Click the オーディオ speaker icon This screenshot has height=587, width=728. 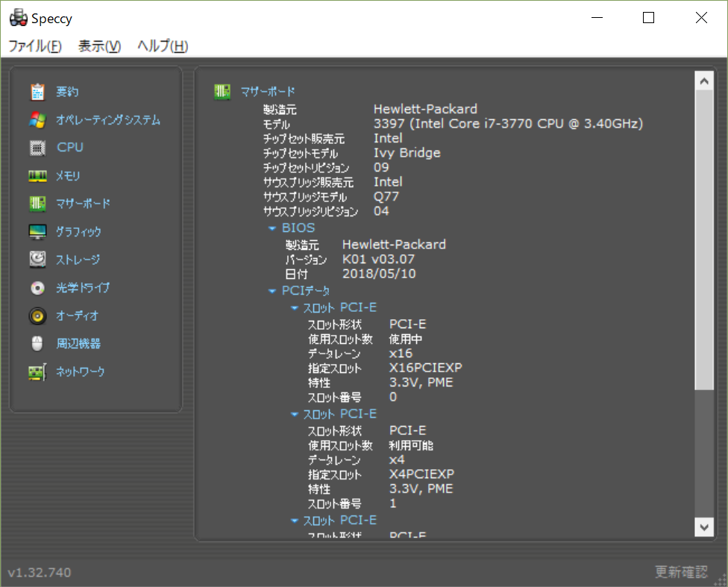(x=37, y=316)
